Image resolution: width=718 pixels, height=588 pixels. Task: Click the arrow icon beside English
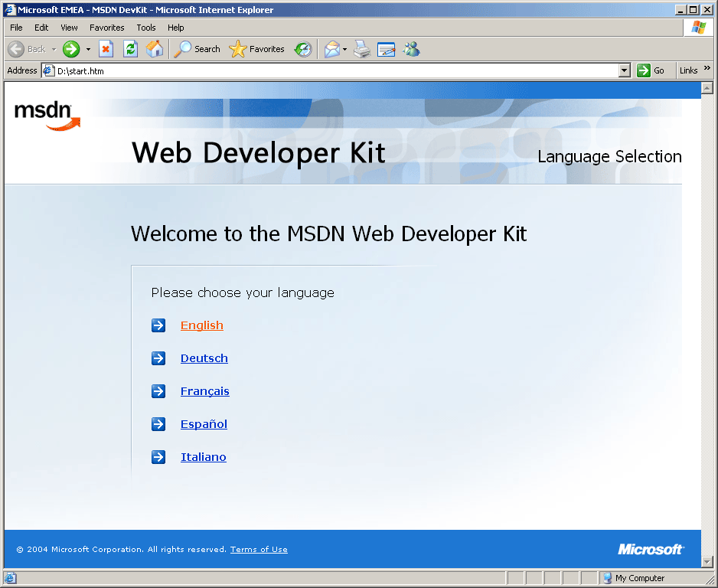click(x=158, y=325)
